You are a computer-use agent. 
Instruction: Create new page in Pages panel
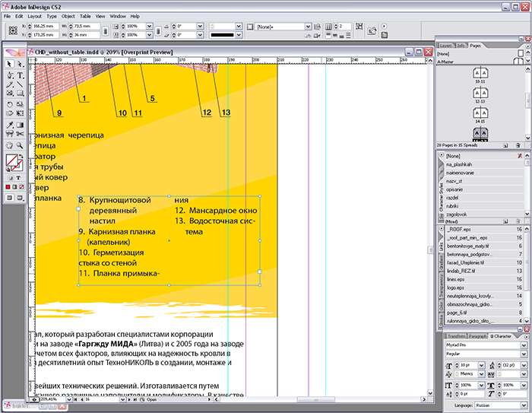pos(505,145)
